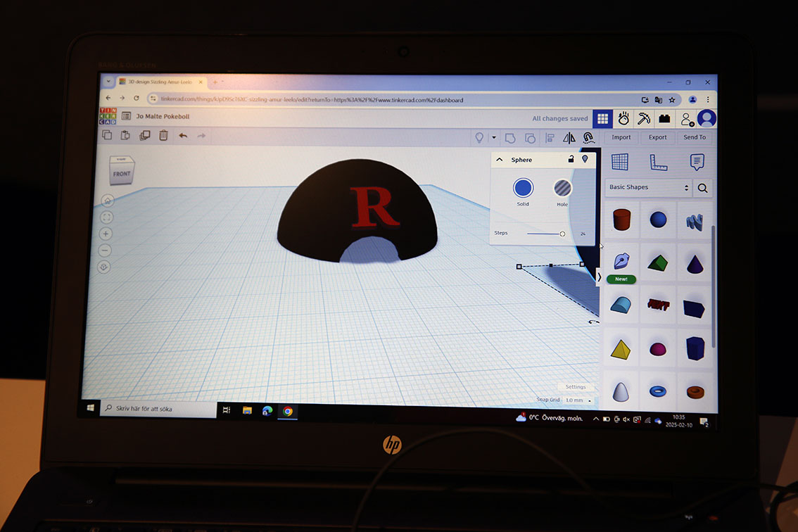798x532 pixels.
Task: Click the Zoom in plus button
Action: 106,234
